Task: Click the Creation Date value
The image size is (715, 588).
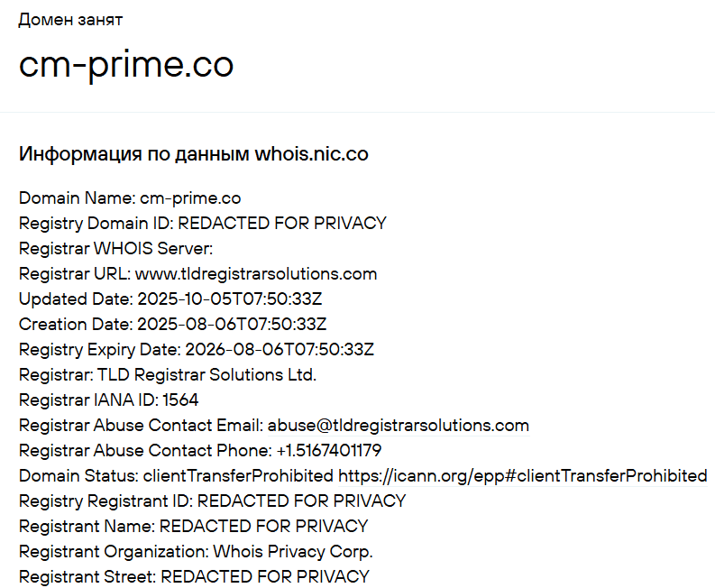Action: pos(232,324)
